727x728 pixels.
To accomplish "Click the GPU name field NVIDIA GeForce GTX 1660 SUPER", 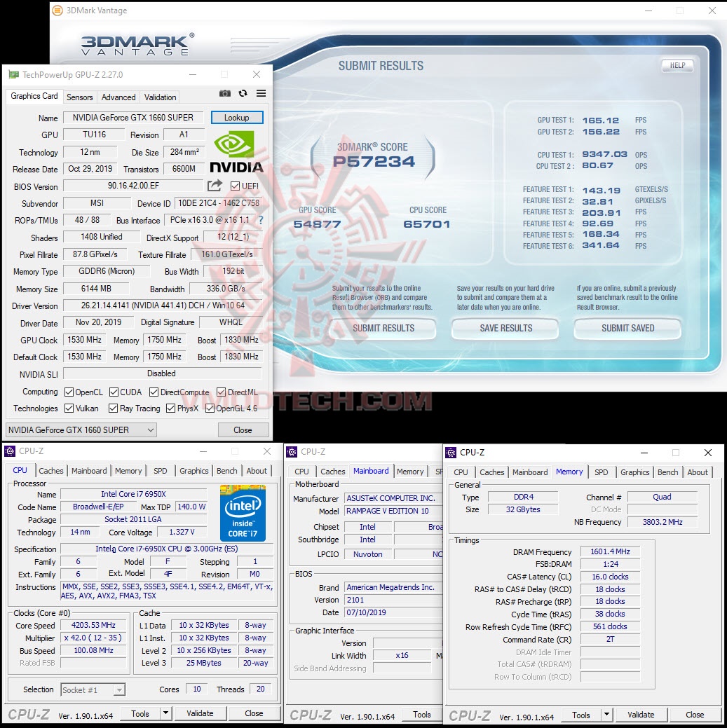I will click(x=133, y=118).
